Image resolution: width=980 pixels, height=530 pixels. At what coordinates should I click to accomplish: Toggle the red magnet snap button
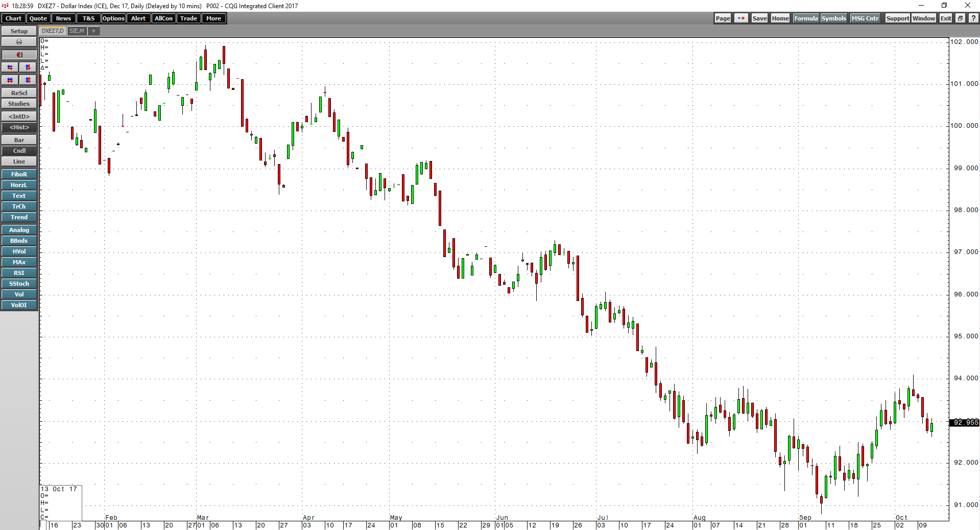(19, 55)
